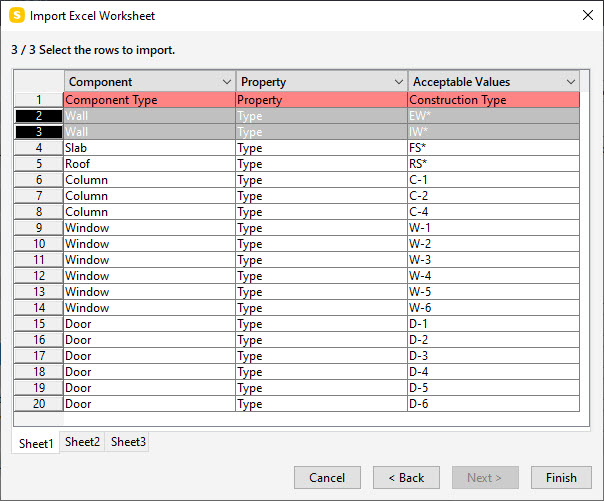
Task: Click the 'Door' cell in row 15
Action: pyautogui.click(x=149, y=324)
